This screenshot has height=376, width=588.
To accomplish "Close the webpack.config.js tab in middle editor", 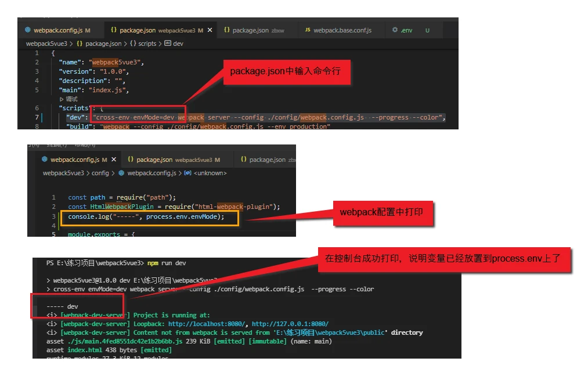I will pyautogui.click(x=114, y=160).
